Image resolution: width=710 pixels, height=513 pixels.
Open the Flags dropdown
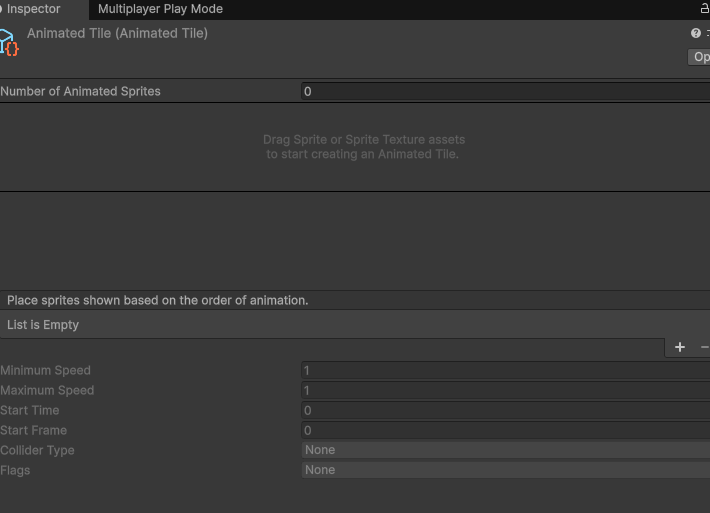pos(505,470)
